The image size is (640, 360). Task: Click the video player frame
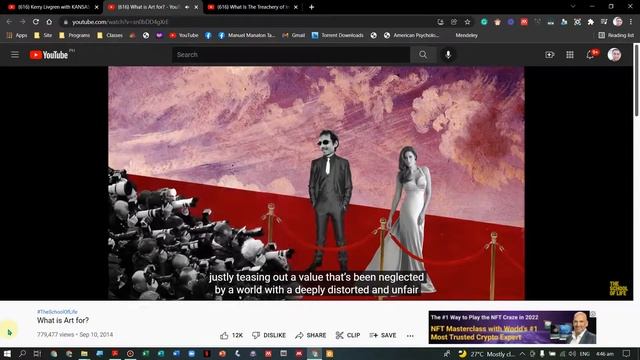click(316, 183)
